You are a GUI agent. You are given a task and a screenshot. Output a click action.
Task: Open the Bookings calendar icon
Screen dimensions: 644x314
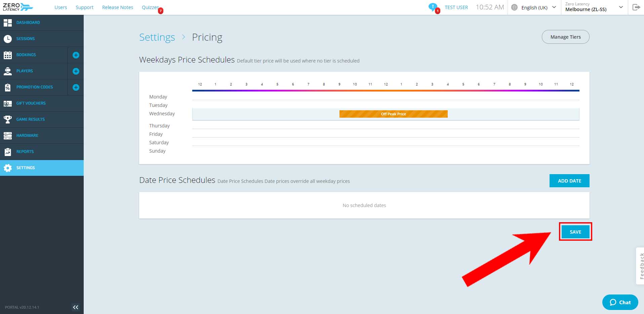pos(8,55)
